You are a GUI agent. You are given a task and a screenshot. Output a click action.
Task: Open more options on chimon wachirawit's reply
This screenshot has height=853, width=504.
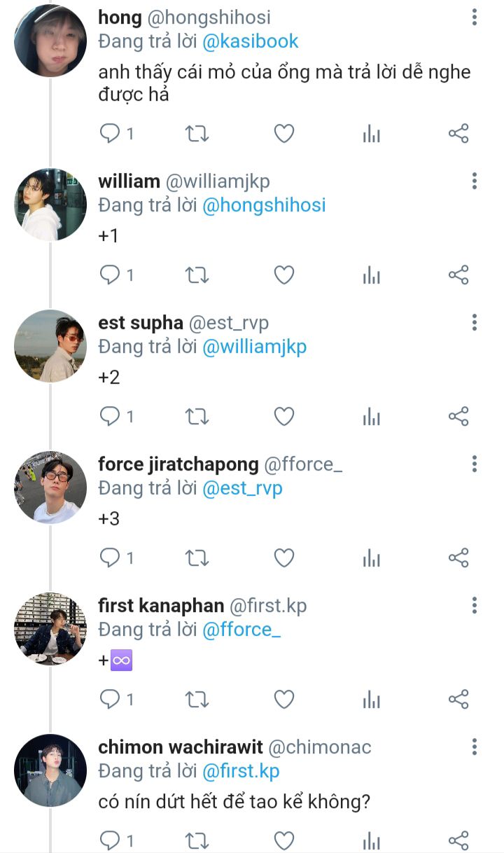[475, 747]
